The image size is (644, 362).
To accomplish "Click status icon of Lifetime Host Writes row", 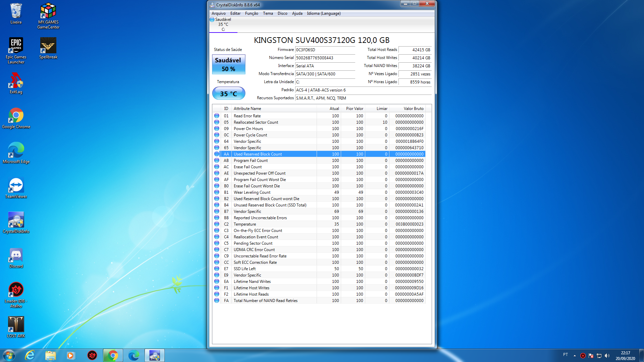I will [217, 288].
